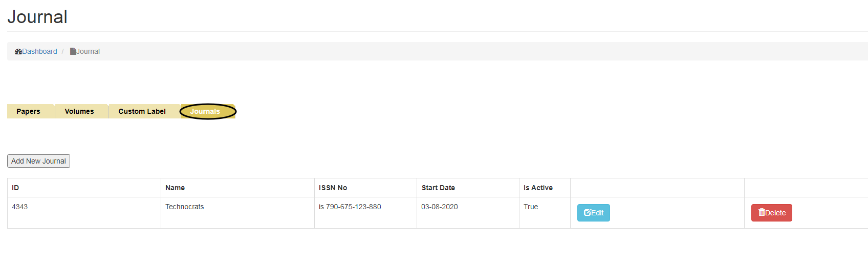This screenshot has height=262, width=868.
Task: Select the Custom Label tab
Action: pos(142,111)
